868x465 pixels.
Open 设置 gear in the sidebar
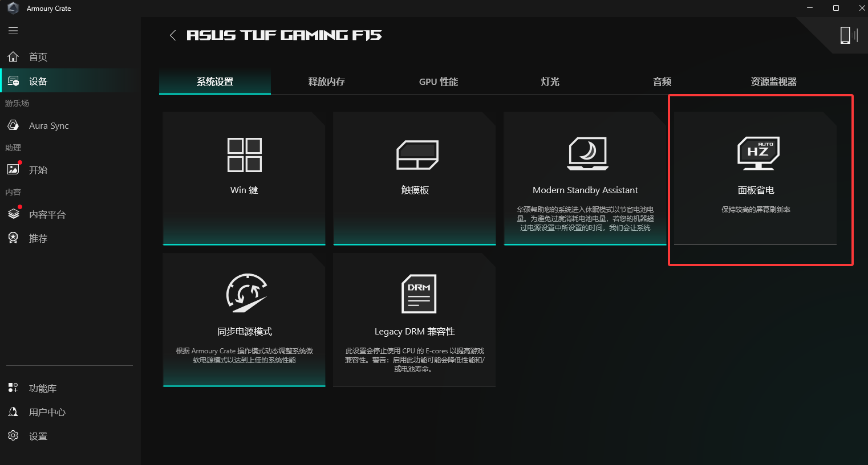[38, 437]
